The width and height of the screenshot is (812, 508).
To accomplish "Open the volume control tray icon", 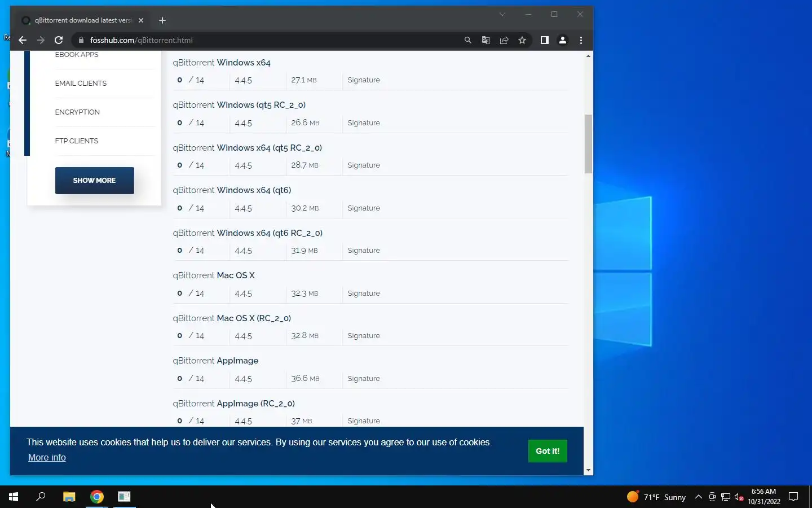I will click(x=739, y=497).
